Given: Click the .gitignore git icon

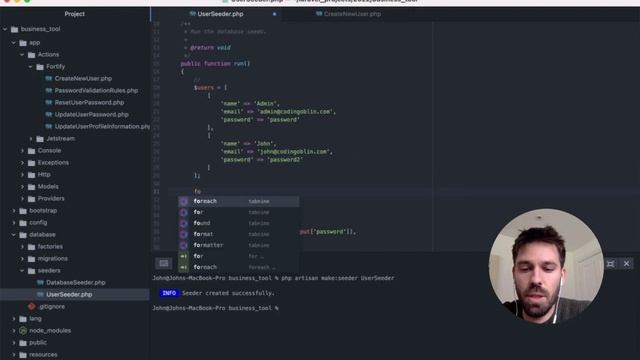Looking at the screenshot, I should (x=31, y=307).
